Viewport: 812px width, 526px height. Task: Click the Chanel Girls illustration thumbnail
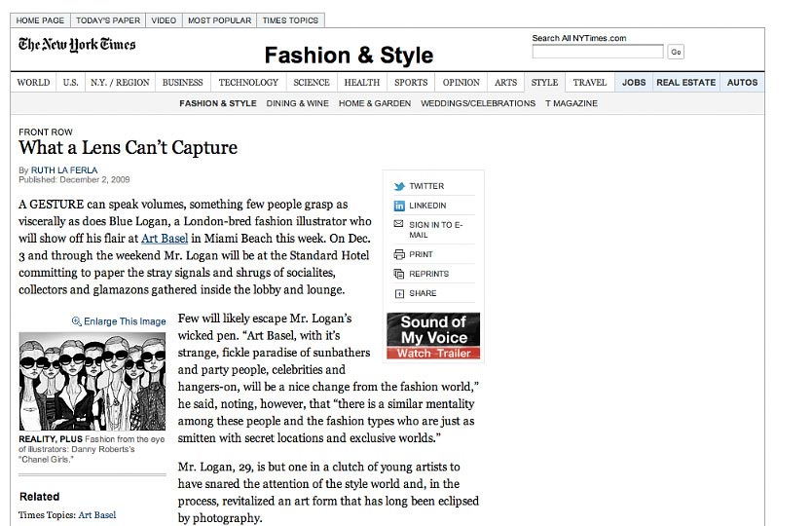point(92,382)
